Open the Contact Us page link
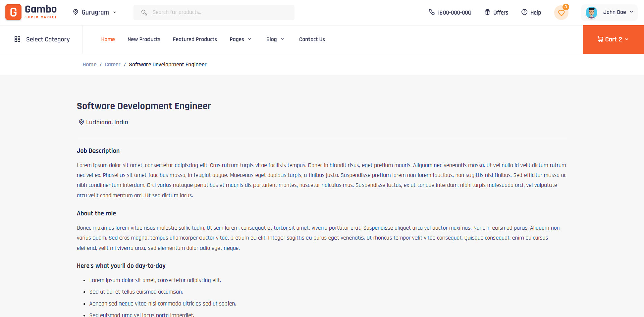The image size is (644, 317). [x=312, y=39]
